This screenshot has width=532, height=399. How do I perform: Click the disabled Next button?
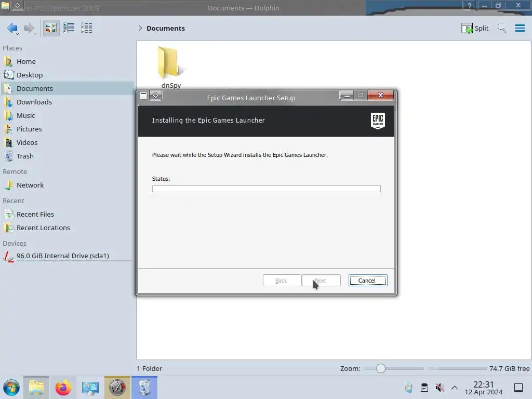point(321,281)
